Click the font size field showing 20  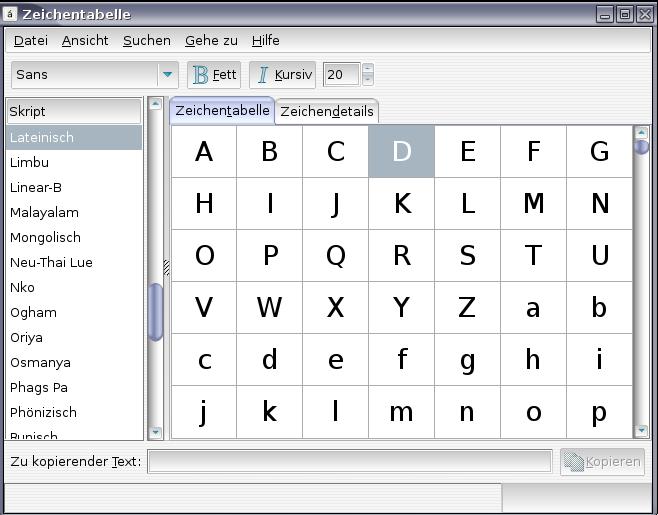(x=342, y=75)
